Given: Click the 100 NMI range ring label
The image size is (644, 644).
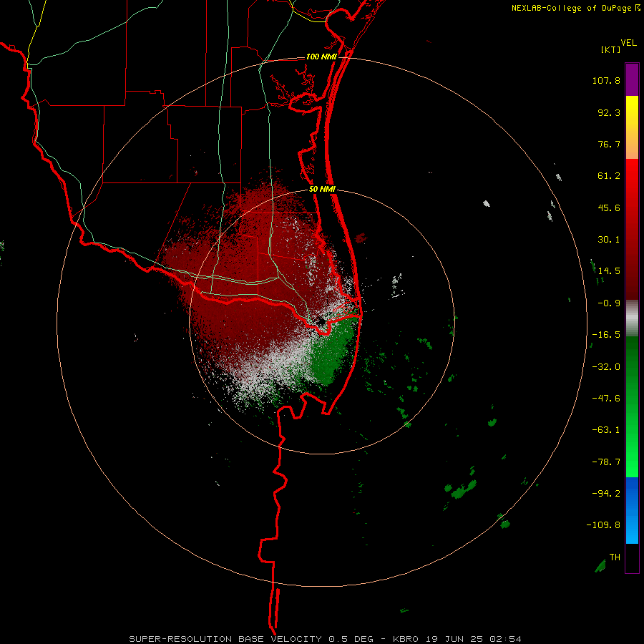Looking at the screenshot, I should [x=321, y=57].
